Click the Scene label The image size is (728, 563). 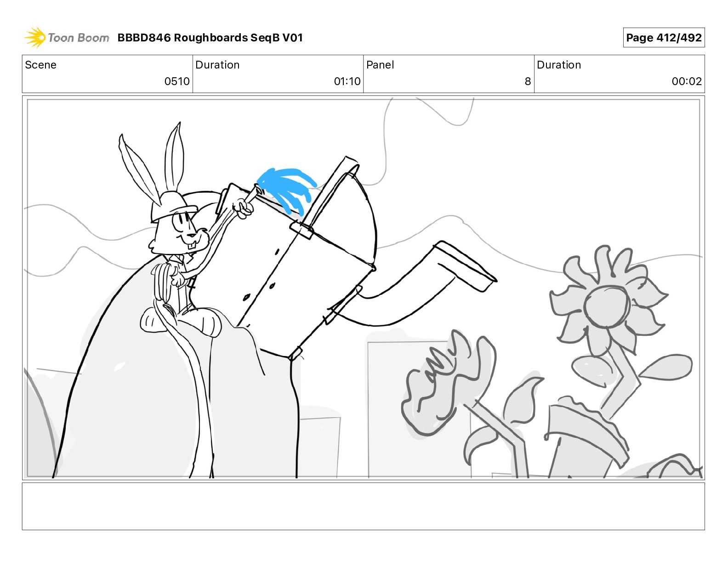40,65
